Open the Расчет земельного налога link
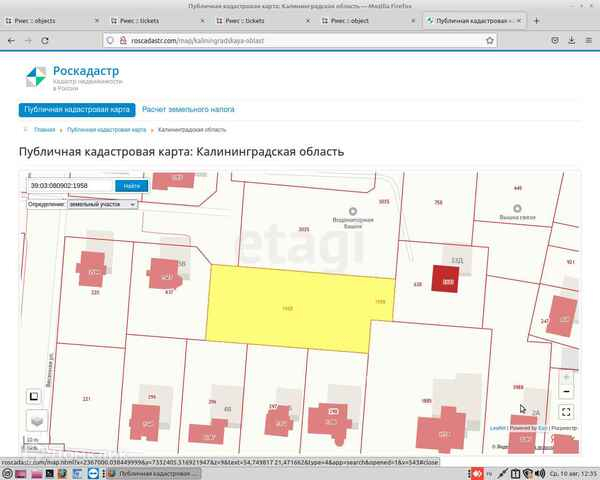 coord(188,109)
